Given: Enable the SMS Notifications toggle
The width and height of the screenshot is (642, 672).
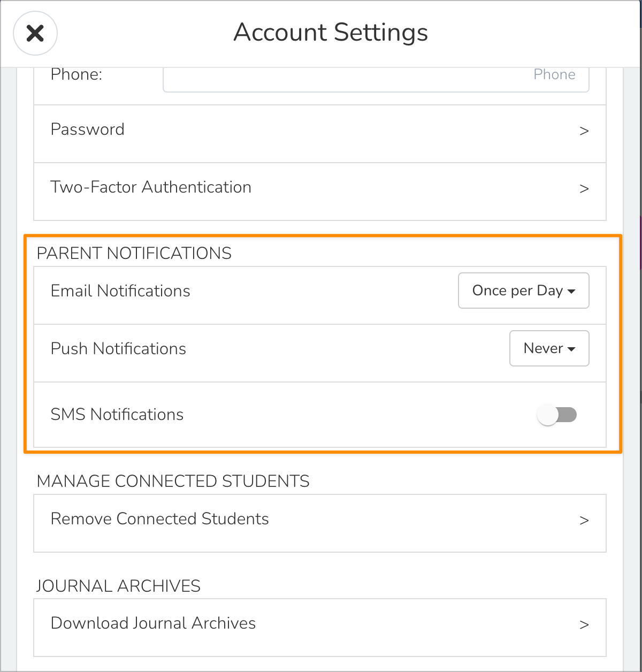Looking at the screenshot, I should click(557, 415).
